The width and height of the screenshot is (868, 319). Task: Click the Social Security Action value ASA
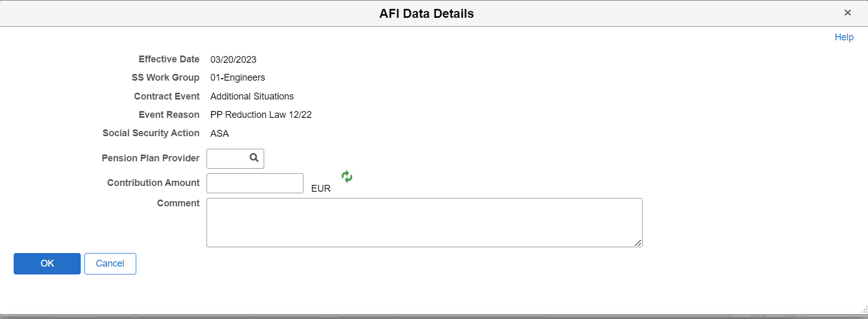click(220, 133)
